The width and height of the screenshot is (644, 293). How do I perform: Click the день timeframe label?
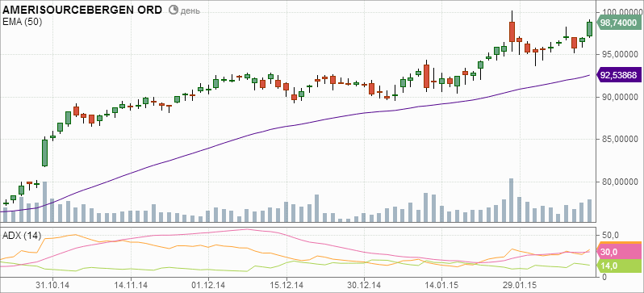(190, 10)
